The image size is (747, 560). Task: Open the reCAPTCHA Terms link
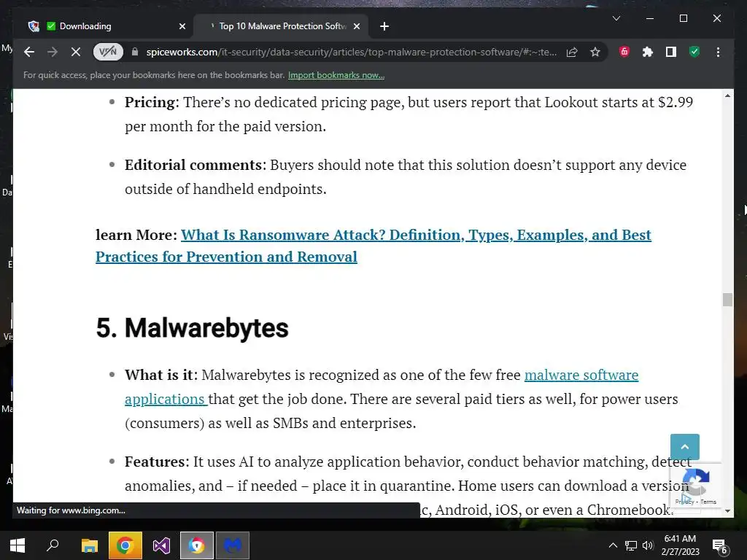pyautogui.click(x=708, y=502)
